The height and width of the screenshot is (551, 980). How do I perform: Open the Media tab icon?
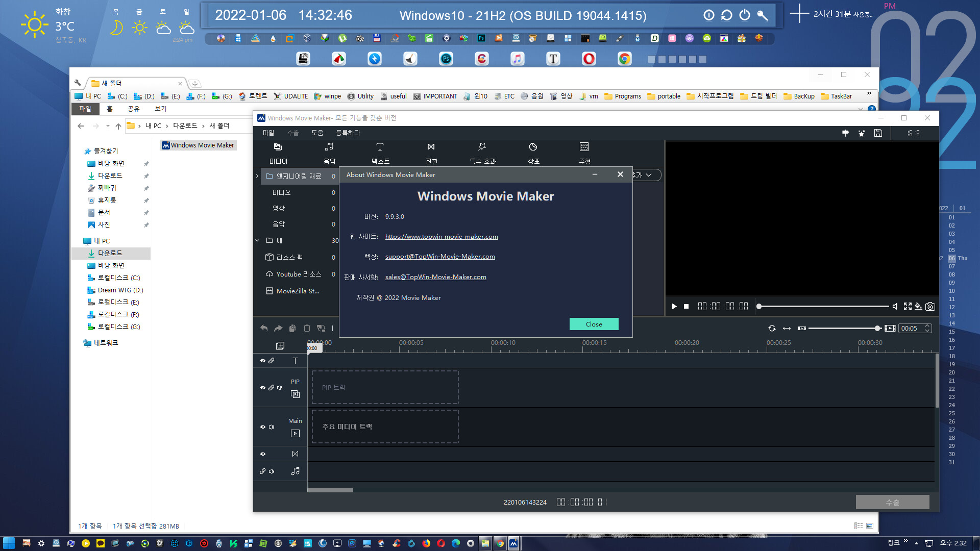[x=278, y=147]
